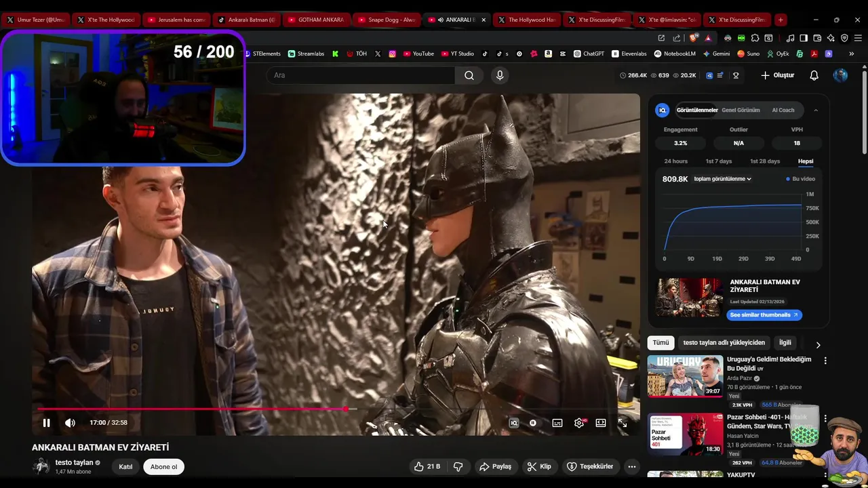The width and height of the screenshot is (868, 488).
Task: Toggle subtitles on the video
Action: (x=557, y=423)
